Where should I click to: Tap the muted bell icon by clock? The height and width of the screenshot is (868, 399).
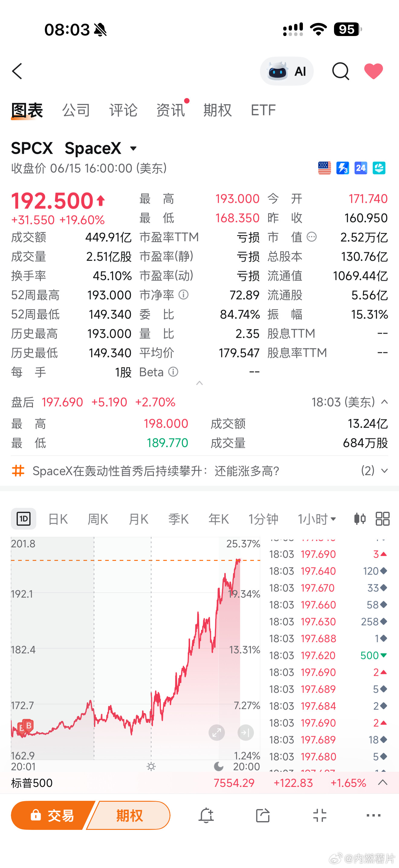pyautogui.click(x=100, y=30)
